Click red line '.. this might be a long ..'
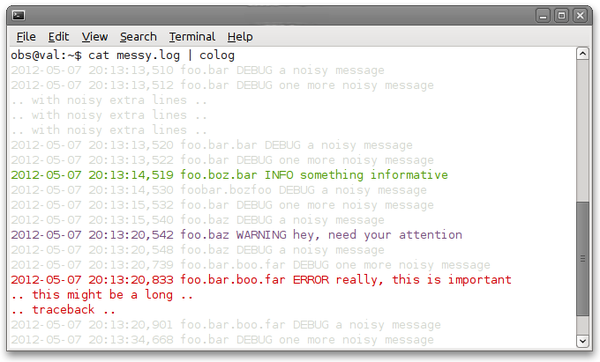The image size is (600, 362). click(x=102, y=295)
